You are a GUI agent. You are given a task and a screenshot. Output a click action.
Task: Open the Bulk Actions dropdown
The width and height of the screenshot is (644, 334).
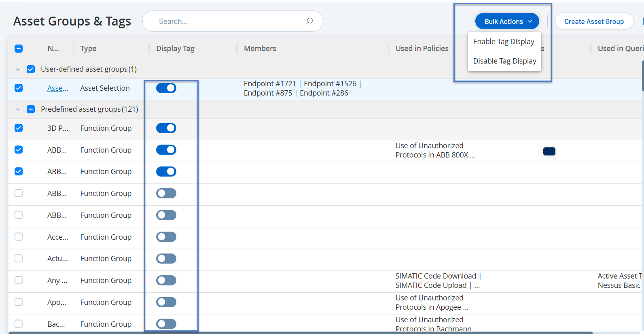click(507, 21)
